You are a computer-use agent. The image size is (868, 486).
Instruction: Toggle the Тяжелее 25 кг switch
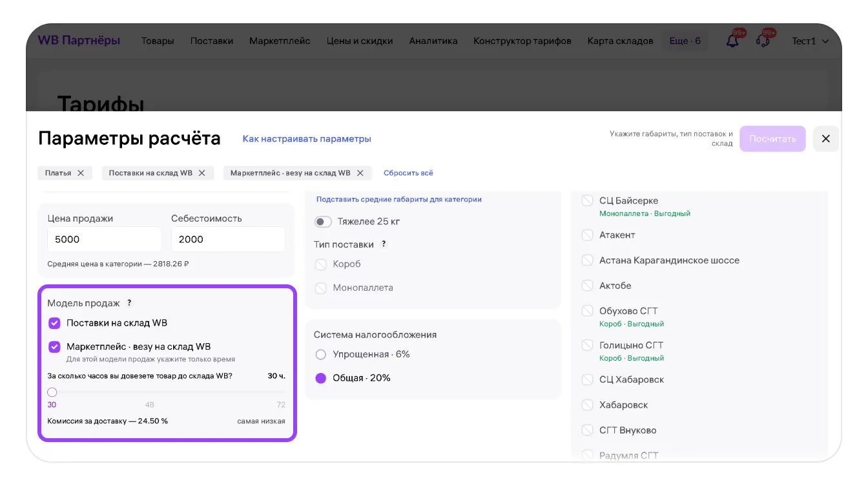click(323, 222)
